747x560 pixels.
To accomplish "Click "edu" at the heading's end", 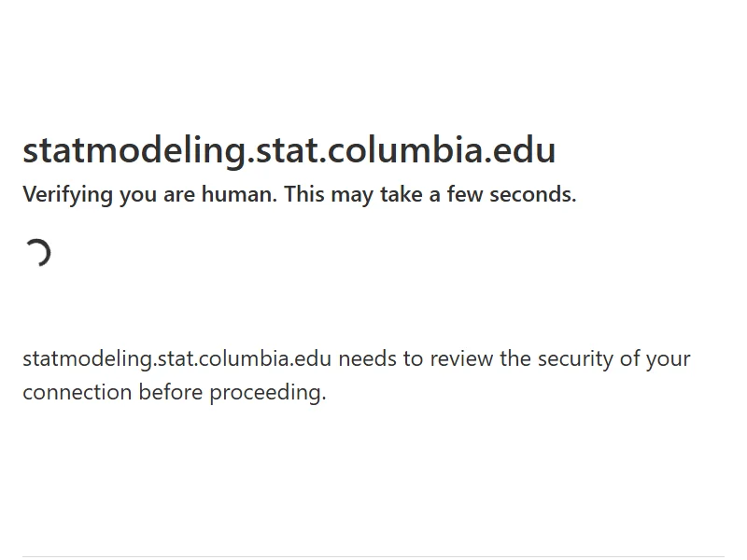I will click(x=526, y=150).
